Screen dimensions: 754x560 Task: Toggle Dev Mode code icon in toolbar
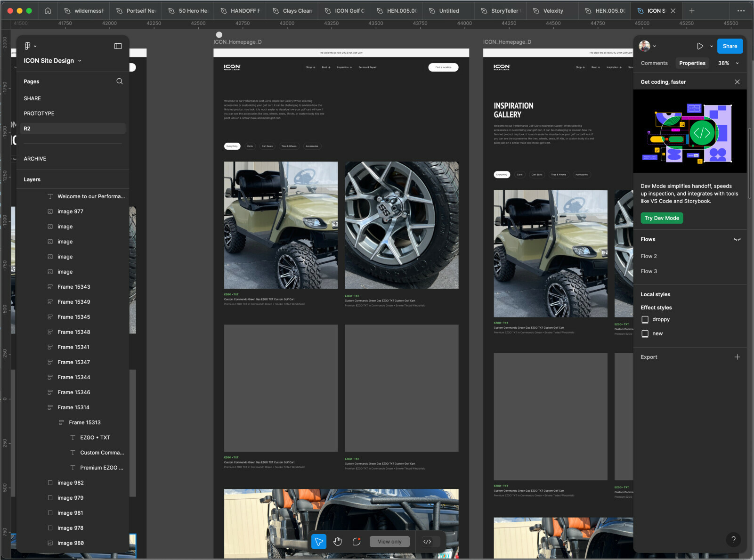pos(427,542)
